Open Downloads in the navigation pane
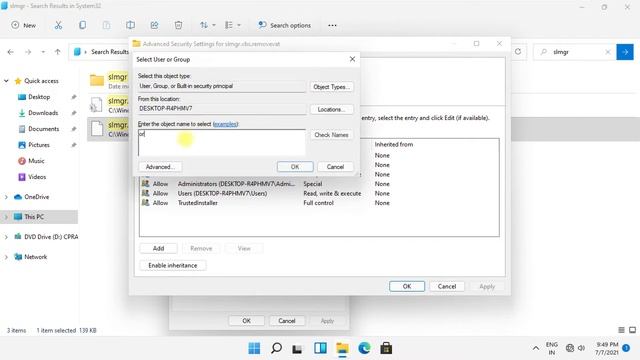 (43, 113)
